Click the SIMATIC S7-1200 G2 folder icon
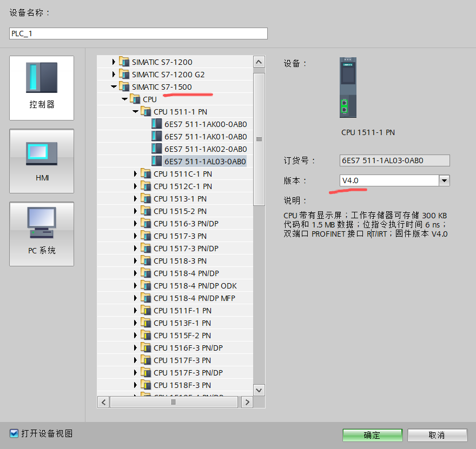This screenshot has width=476, height=449. pos(124,74)
